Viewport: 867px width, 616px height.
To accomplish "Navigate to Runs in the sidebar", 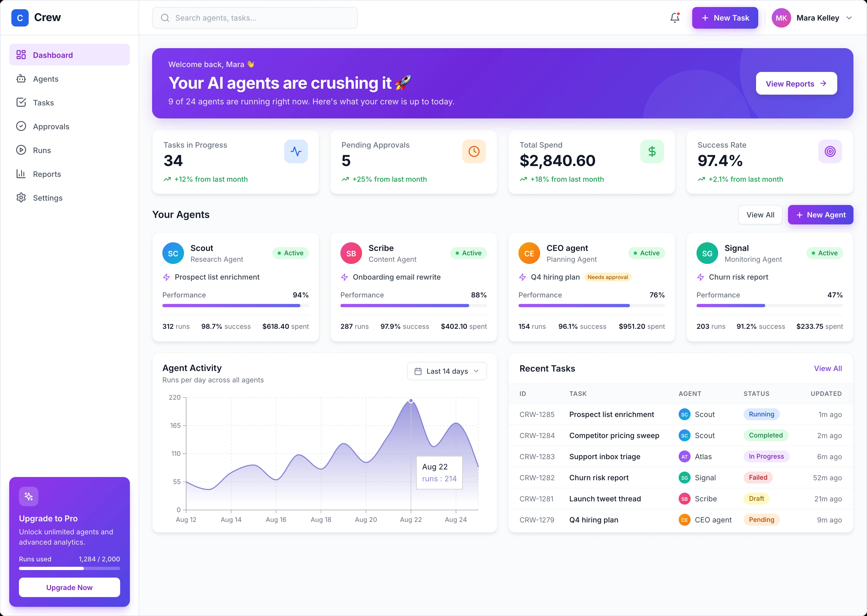I will point(70,150).
